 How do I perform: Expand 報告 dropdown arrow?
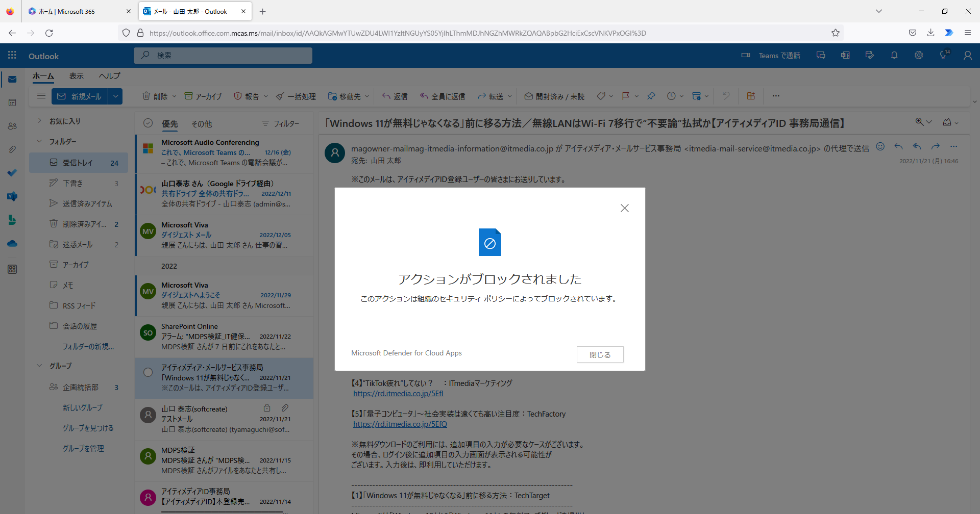point(266,96)
